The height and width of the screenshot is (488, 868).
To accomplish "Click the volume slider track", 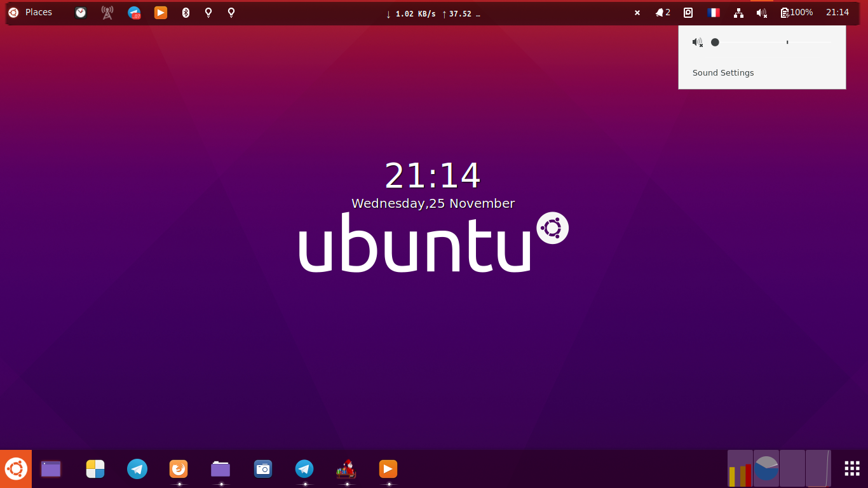I will point(771,43).
